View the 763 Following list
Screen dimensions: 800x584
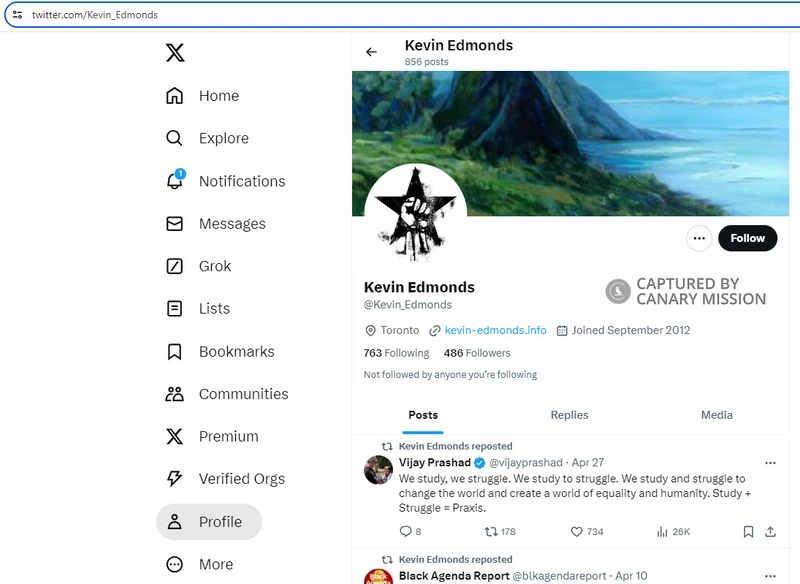(x=396, y=353)
